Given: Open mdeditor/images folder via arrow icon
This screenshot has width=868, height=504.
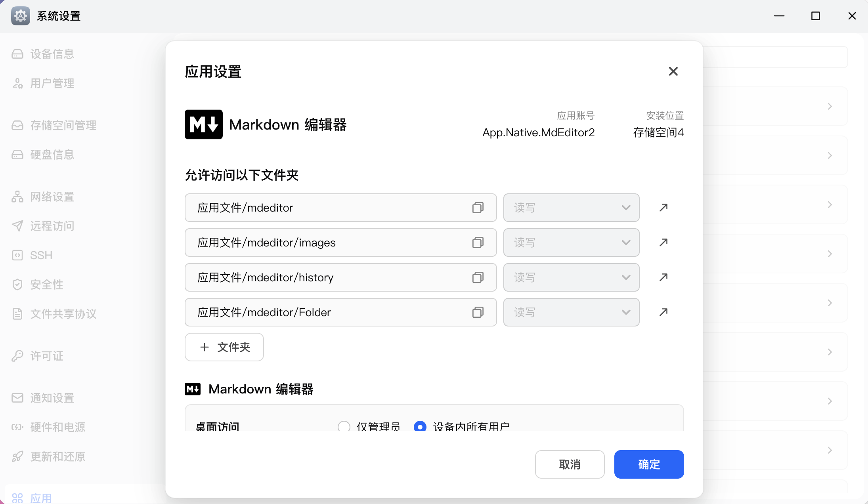Looking at the screenshot, I should tap(663, 242).
